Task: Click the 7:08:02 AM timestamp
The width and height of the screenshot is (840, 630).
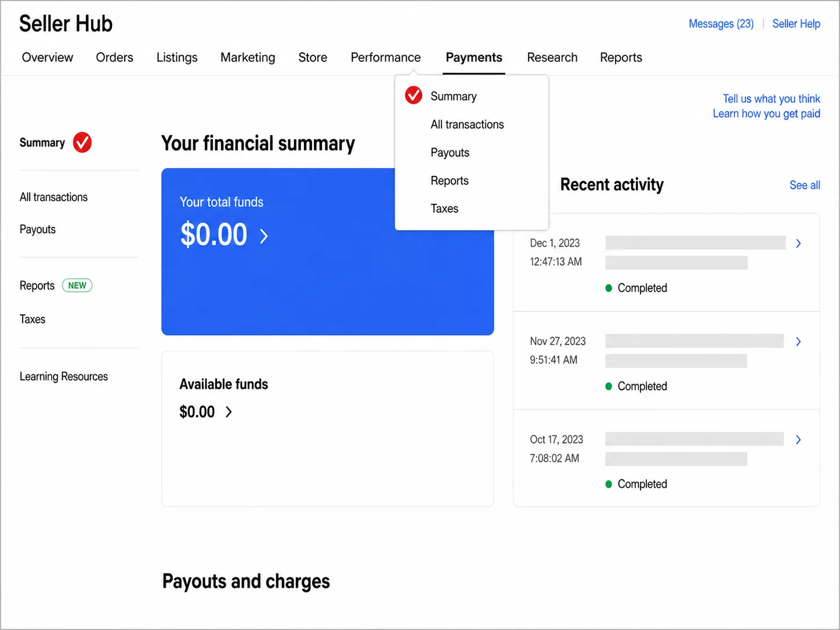Action: click(554, 458)
